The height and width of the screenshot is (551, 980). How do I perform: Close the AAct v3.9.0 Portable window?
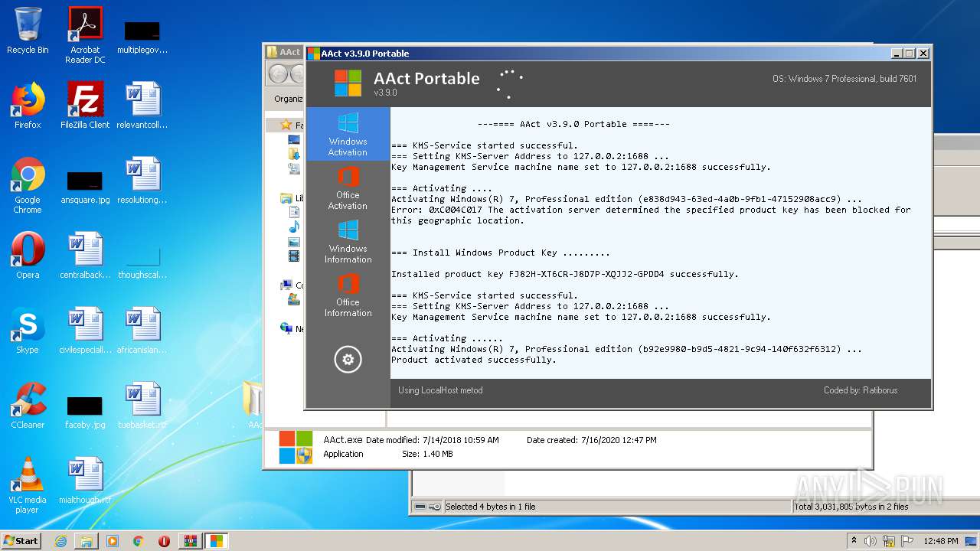tap(923, 54)
